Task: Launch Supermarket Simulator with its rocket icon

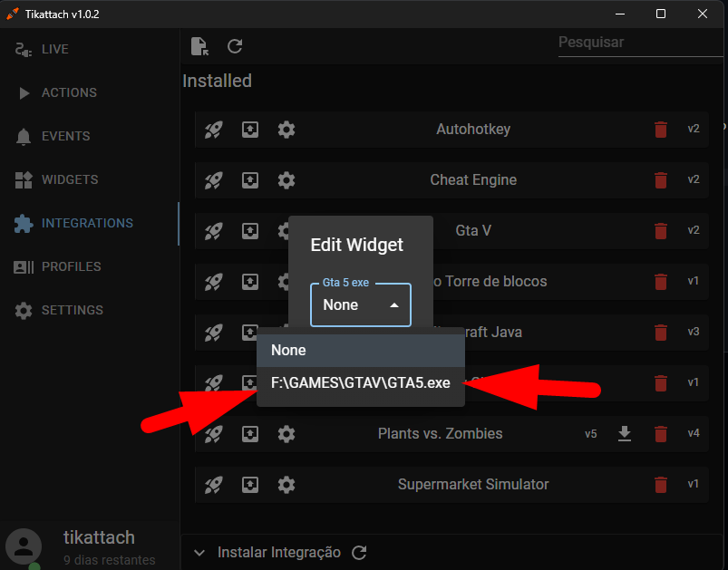Action: point(214,485)
